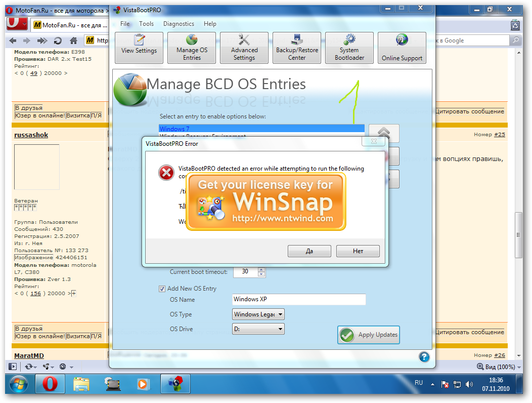
Task: Open Windows Explorer from the taskbar
Action: coord(81,384)
